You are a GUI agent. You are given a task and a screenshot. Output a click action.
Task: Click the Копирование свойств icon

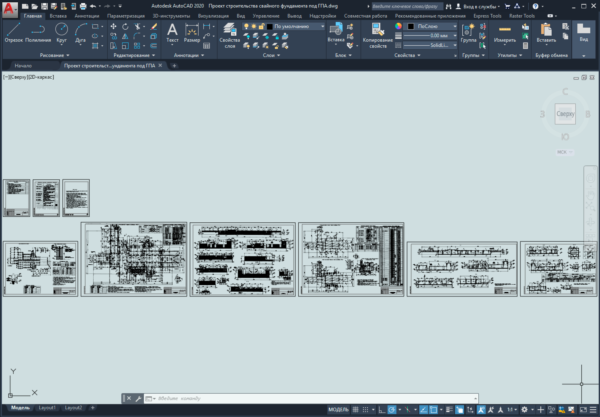coord(378,35)
